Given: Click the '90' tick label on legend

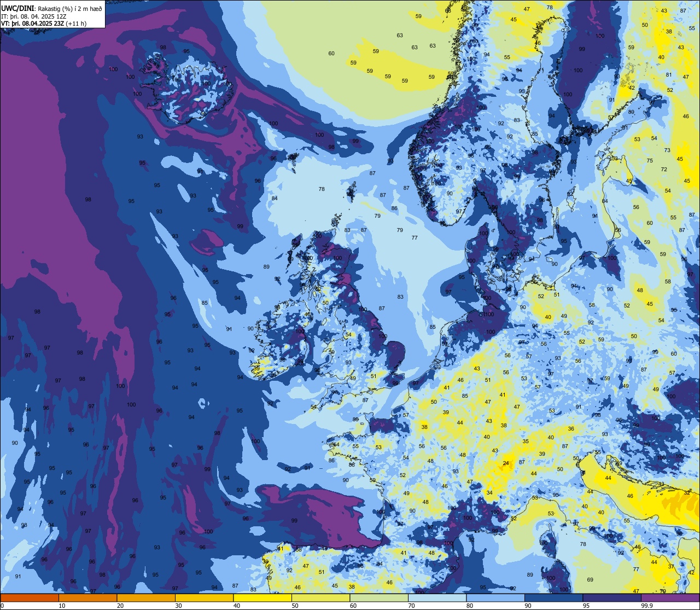Looking at the screenshot, I should click(528, 606).
